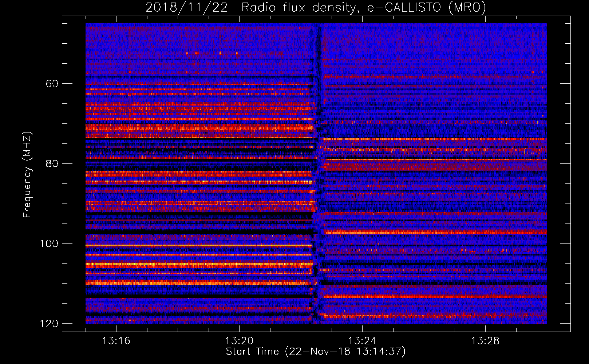Image resolution: width=589 pixels, height=364 pixels.
Task: Click the 80 MHz frequency tick label
Action: tap(52, 163)
